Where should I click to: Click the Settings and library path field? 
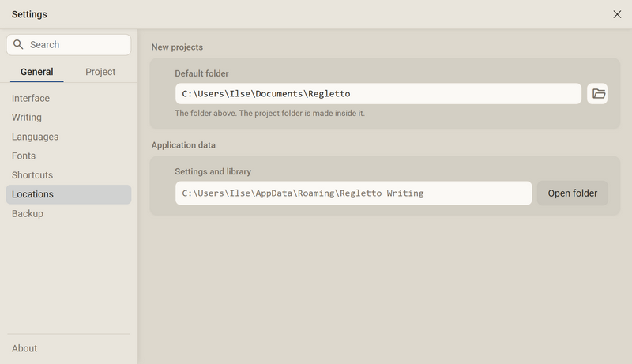(x=353, y=193)
